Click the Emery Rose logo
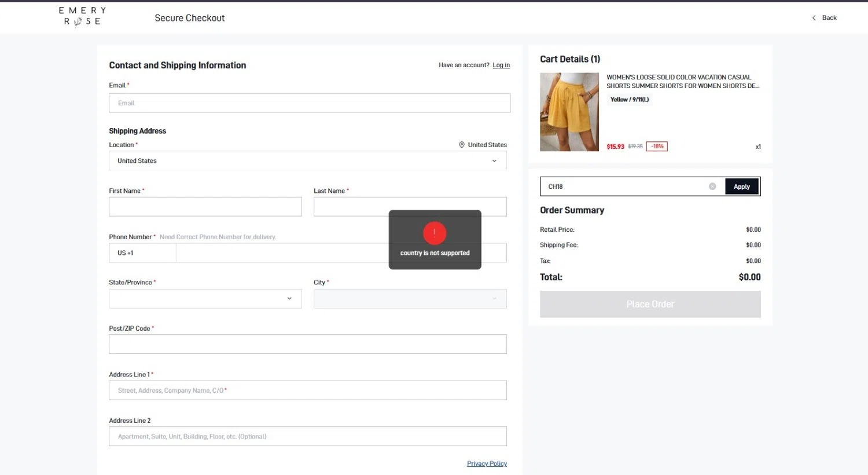This screenshot has height=475, width=868. [83, 17]
